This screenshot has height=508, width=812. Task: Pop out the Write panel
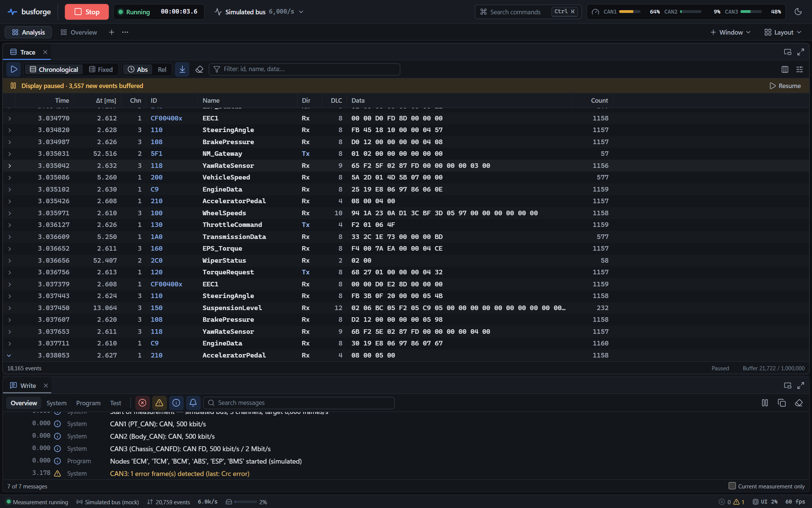pos(788,385)
